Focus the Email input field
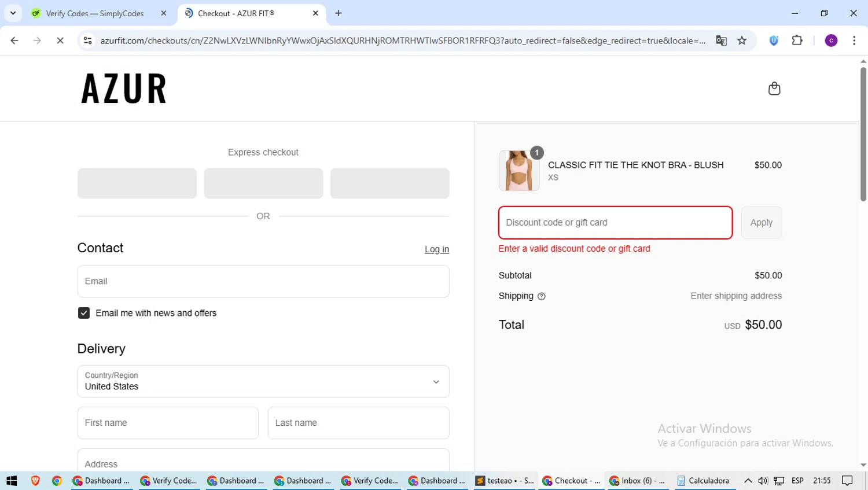This screenshot has height=490, width=868. pos(263,281)
